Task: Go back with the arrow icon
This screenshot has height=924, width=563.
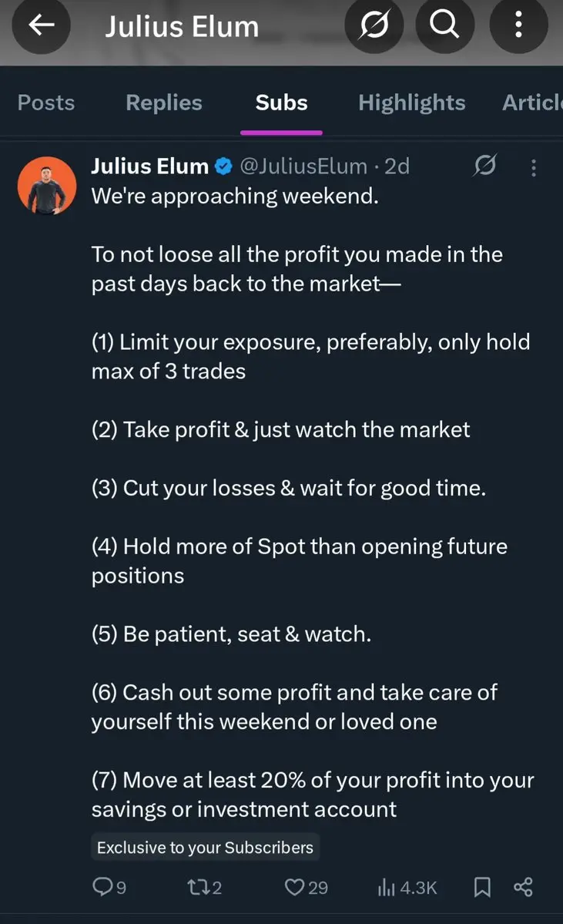Action: 42,25
